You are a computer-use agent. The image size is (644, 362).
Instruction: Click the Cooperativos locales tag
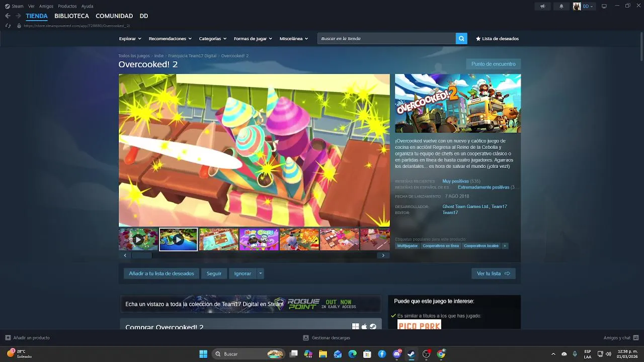point(481,246)
